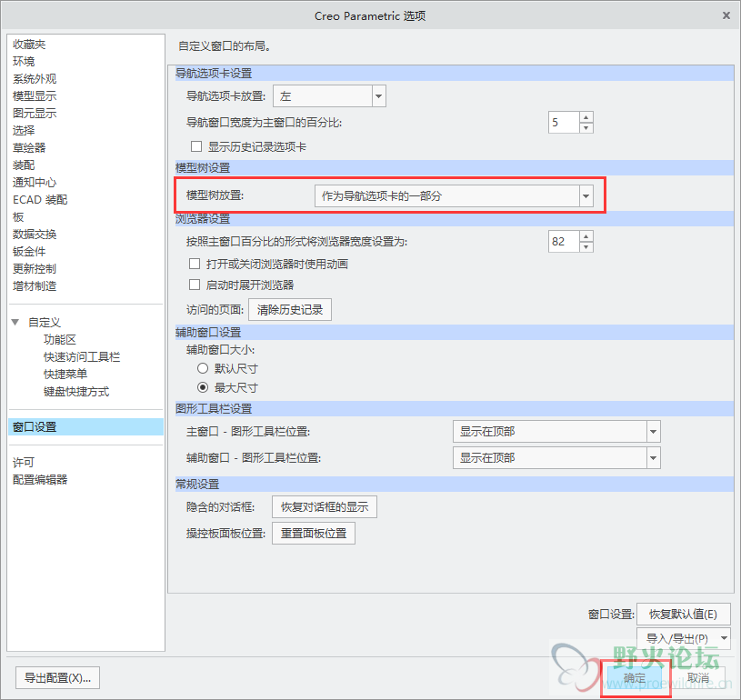
Task: Select 键盘快捷方式 item
Action: pos(76,392)
